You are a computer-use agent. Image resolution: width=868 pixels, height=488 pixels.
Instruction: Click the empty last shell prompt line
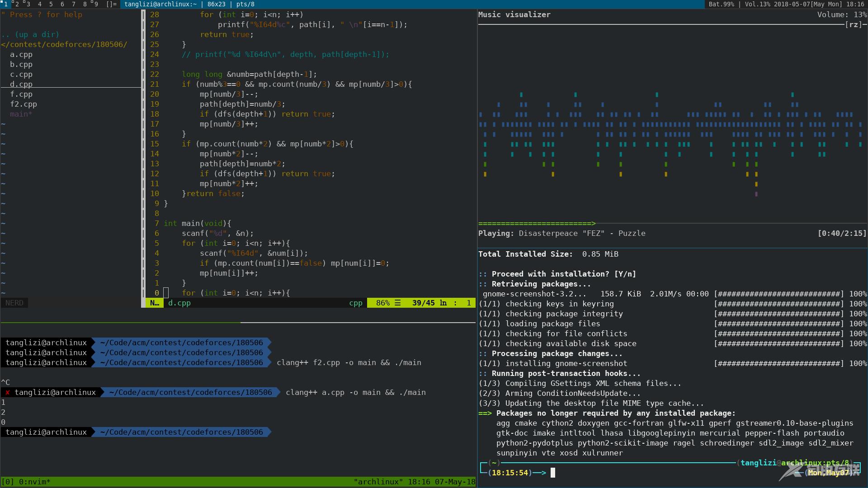[136, 432]
